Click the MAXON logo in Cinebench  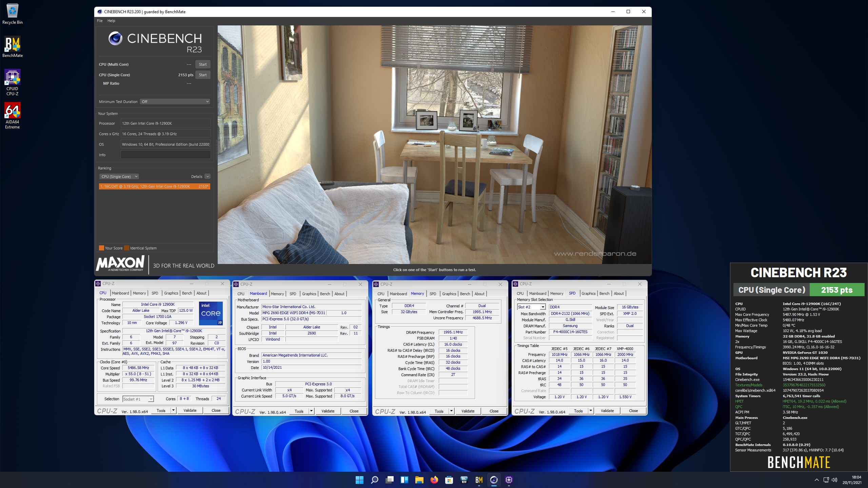click(x=120, y=264)
